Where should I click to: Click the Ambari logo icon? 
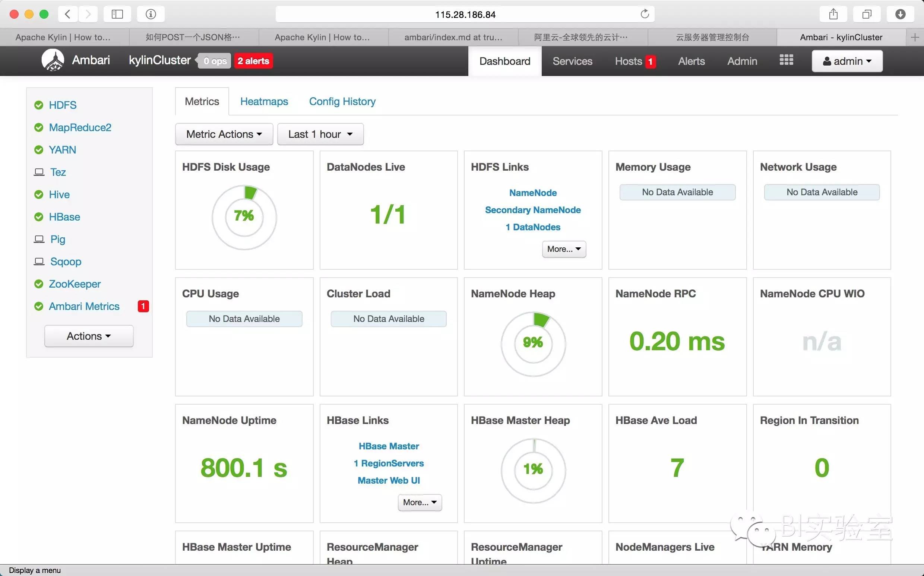coord(53,60)
